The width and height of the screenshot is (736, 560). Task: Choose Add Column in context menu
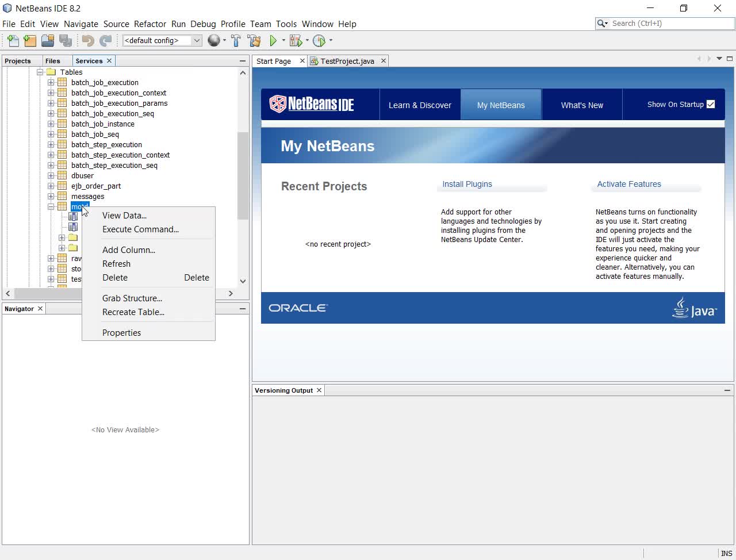(x=148, y=250)
